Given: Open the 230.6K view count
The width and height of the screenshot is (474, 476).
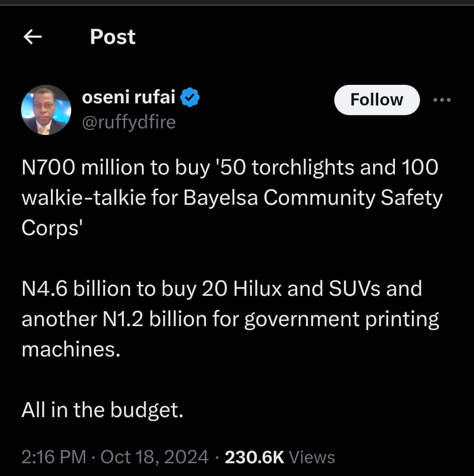Looking at the screenshot, I should pyautogui.click(x=254, y=457).
